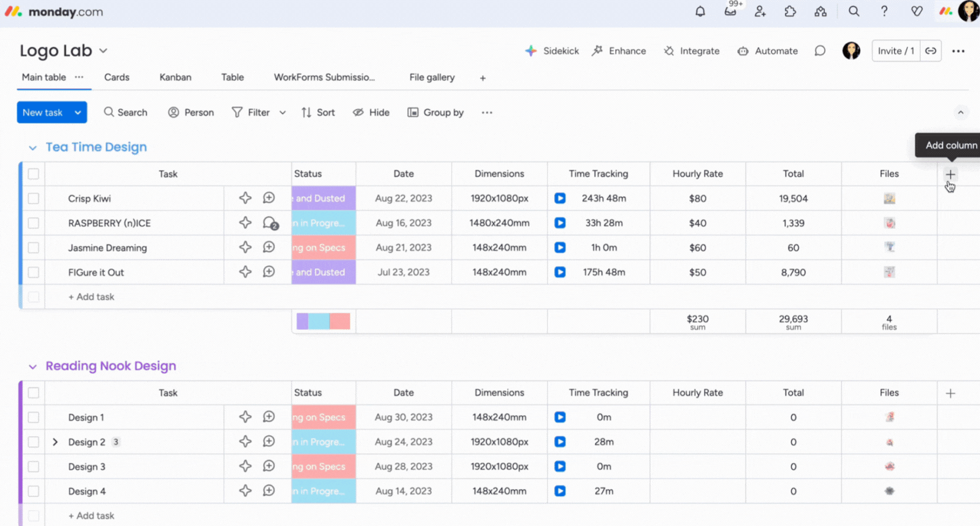This screenshot has width=980, height=526.
Task: Start time tracking for Crisp Kiwi
Action: pos(560,198)
